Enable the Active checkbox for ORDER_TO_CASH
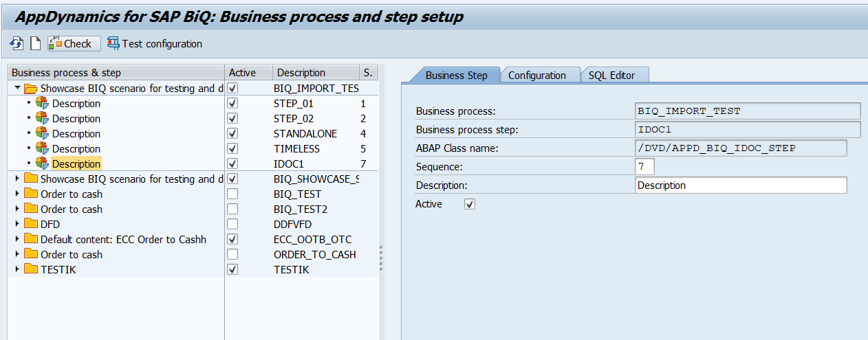 pos(232,255)
